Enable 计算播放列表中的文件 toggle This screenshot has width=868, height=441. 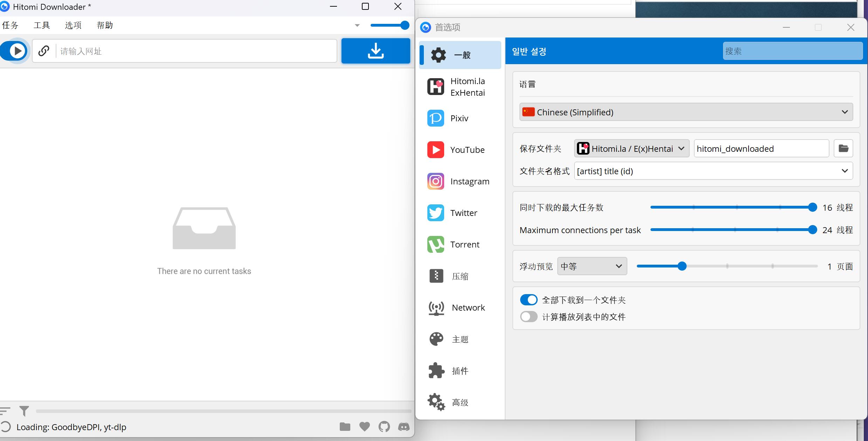point(529,317)
